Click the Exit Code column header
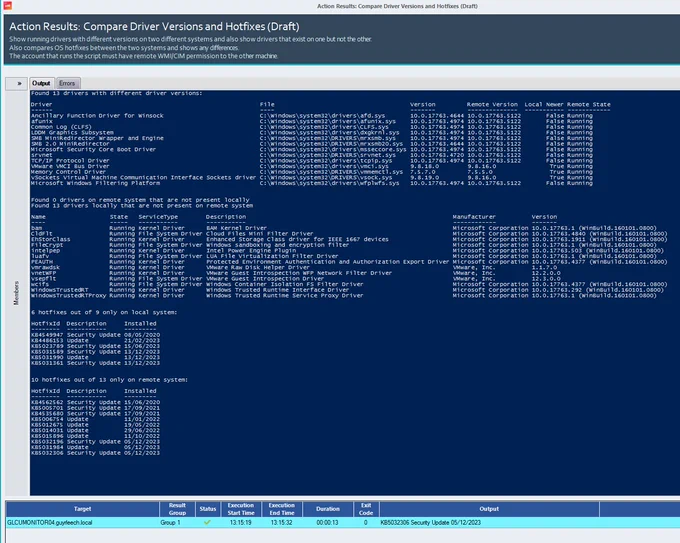The height and width of the screenshot is (543, 680). point(366,509)
